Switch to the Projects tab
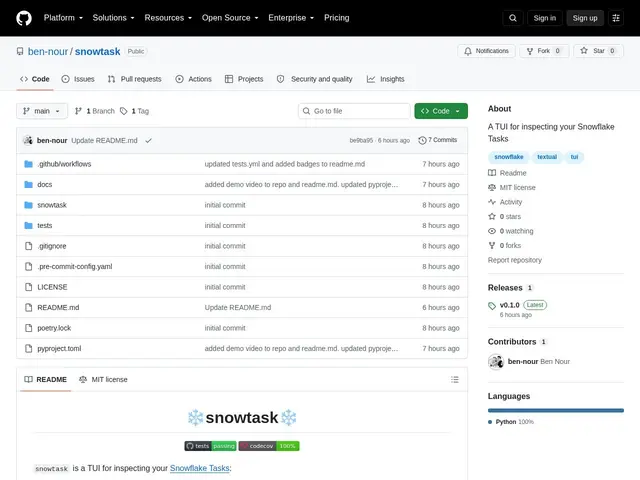The image size is (640, 480). tap(244, 79)
